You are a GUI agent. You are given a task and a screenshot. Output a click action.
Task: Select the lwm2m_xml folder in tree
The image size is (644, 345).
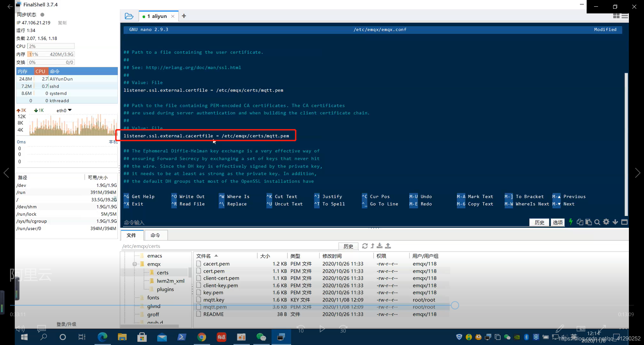click(x=170, y=281)
